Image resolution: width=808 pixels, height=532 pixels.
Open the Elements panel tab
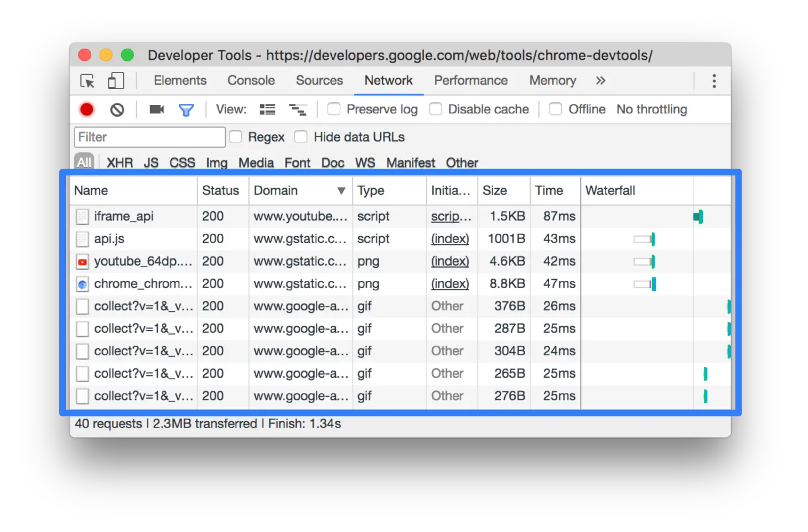pyautogui.click(x=180, y=81)
